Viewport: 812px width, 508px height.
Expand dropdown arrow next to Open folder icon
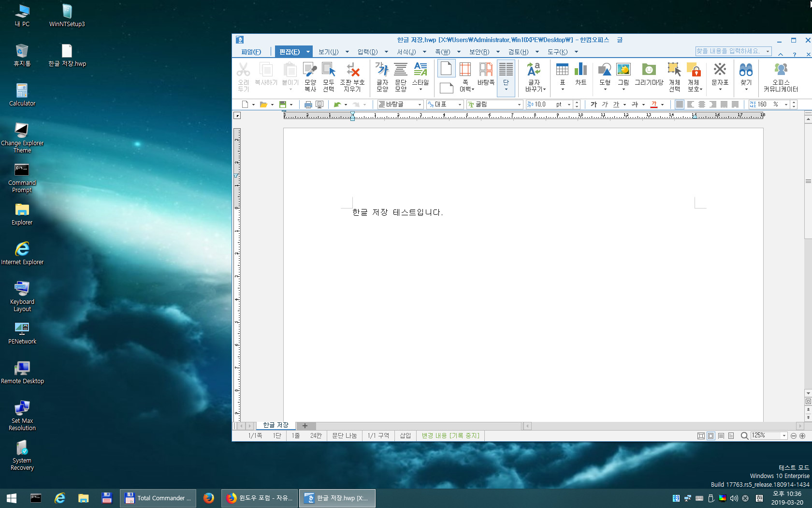click(x=272, y=105)
